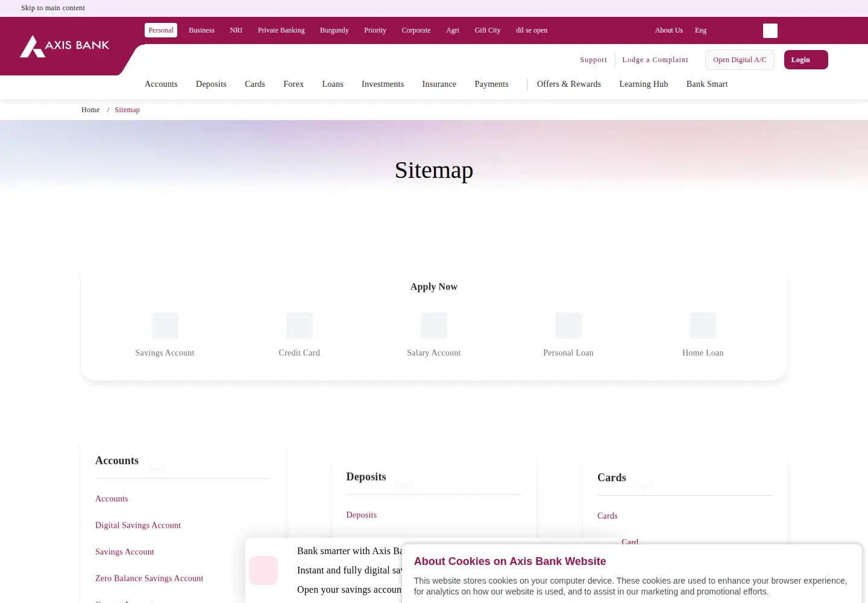This screenshot has width=868, height=603.
Task: Open the Learning Hub menu
Action: tap(643, 84)
